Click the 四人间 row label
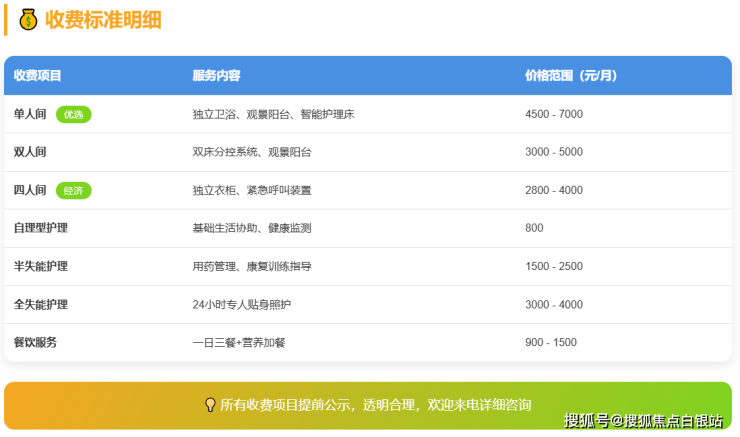The image size is (740, 437). (30, 190)
